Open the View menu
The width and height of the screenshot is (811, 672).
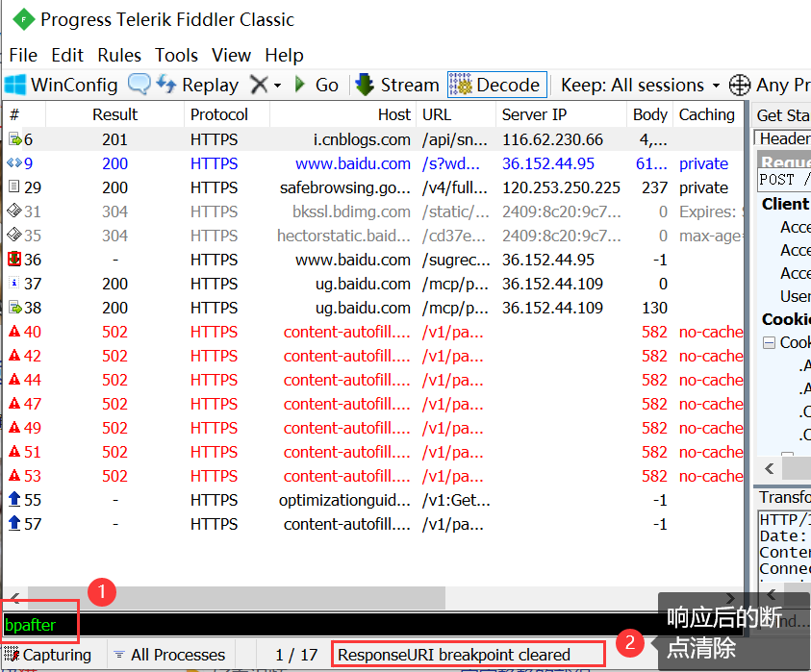tap(231, 55)
